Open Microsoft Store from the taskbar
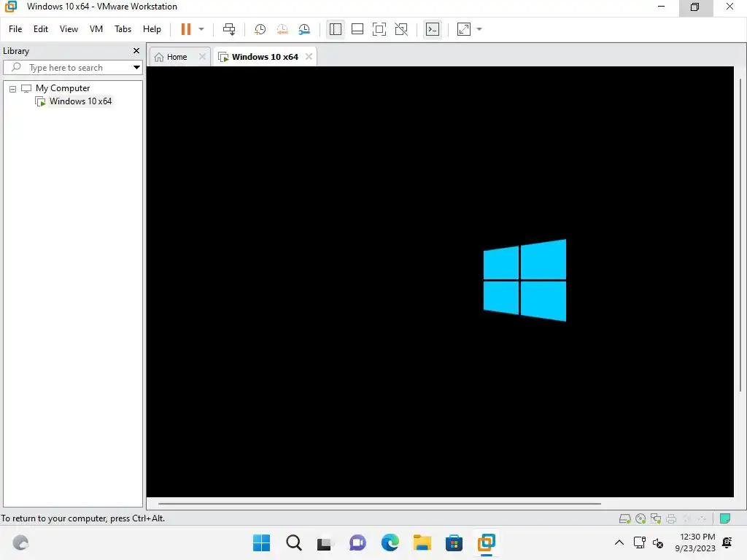Screen dimensions: 747x560 454,542
